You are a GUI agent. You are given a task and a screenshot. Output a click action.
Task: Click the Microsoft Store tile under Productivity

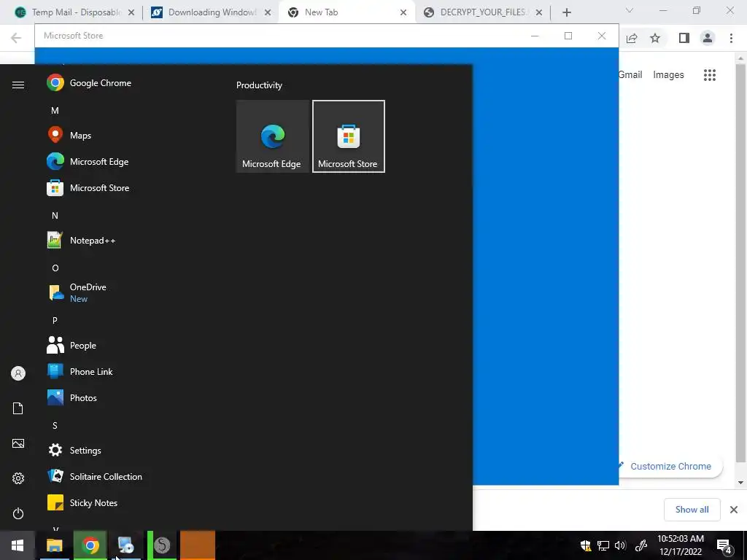click(348, 136)
